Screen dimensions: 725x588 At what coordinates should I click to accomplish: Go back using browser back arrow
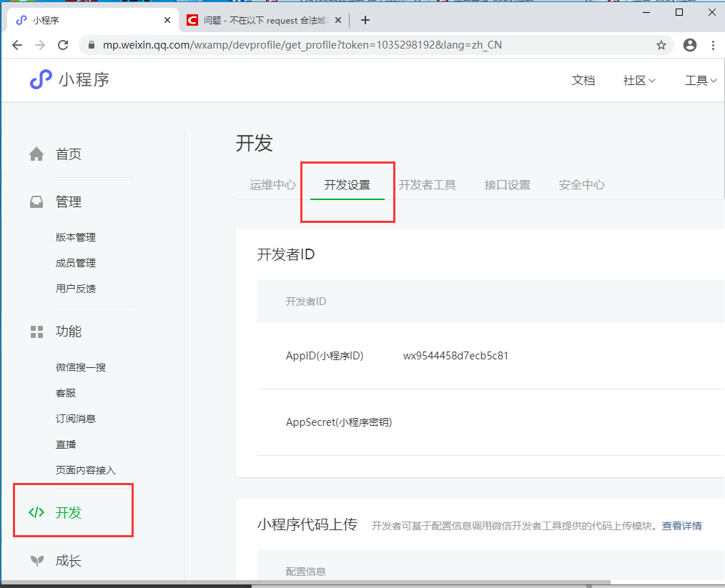(x=17, y=45)
